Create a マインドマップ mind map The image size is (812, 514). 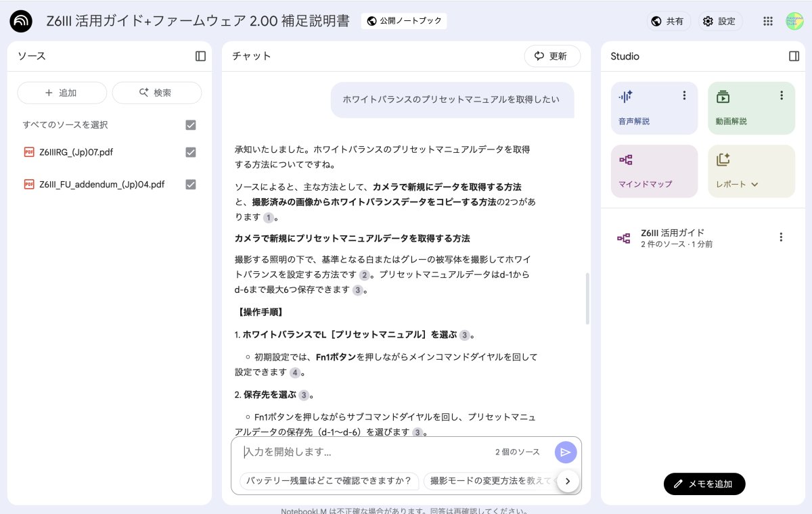point(654,171)
